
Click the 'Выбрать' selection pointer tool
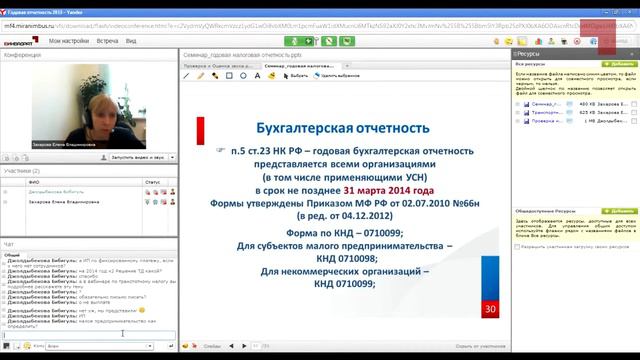296,76
